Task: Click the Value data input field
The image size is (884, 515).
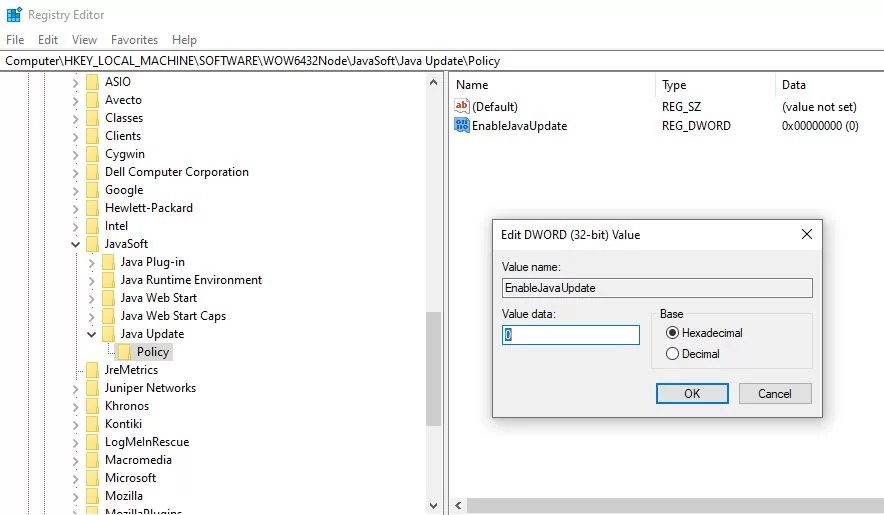Action: click(571, 335)
